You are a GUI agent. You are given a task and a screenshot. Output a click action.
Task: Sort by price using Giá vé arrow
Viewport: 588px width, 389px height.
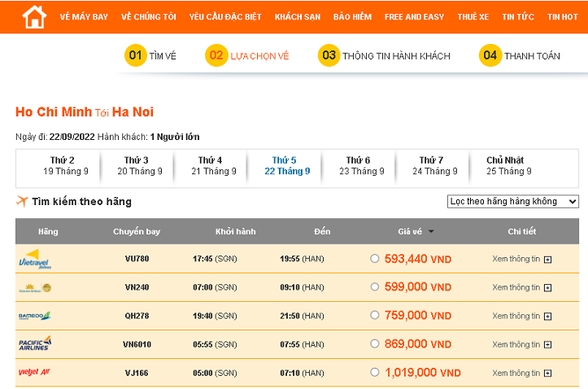coord(431,231)
